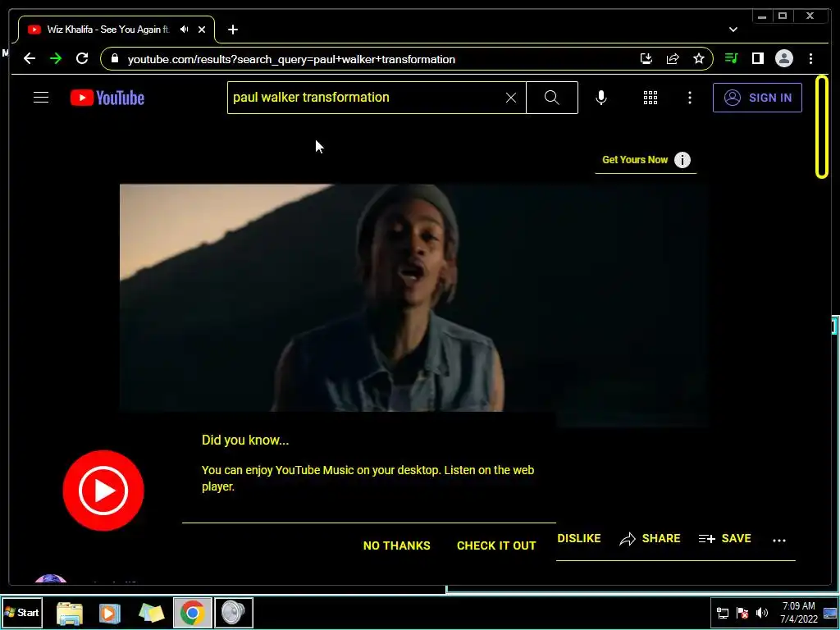The image size is (840, 630).
Task: Dismiss the promo with NO THANKS
Action: 396,546
